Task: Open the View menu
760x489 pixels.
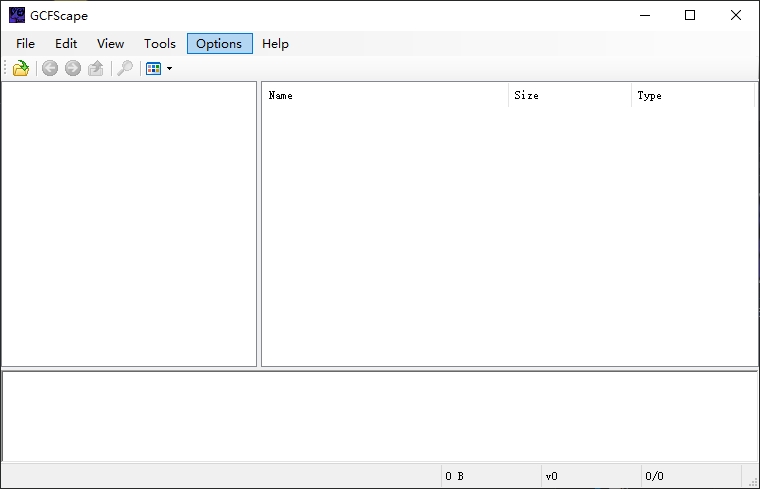Action: [x=111, y=44]
